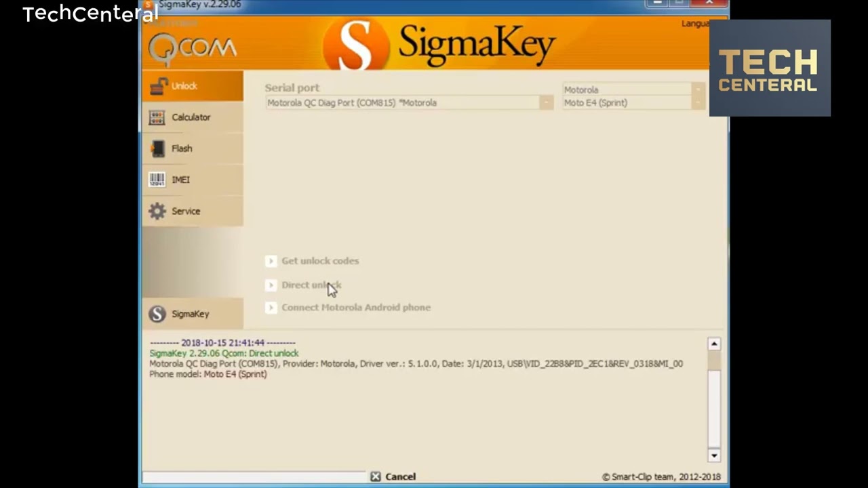Click the log line 'SigmaKey 2.29.06 Qcom: Direct unlock'
The width and height of the screenshot is (868, 488).
click(x=224, y=353)
